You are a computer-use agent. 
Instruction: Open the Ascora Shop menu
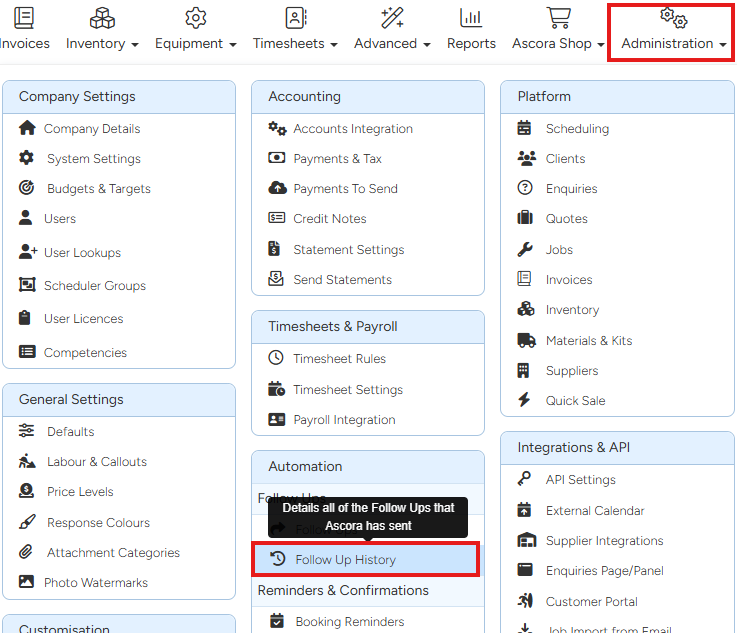pos(558,43)
